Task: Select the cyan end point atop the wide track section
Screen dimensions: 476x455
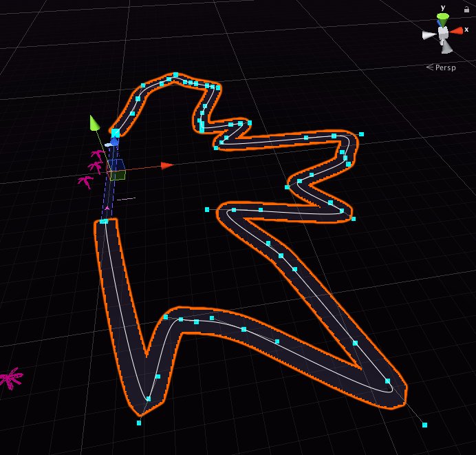Action: (104, 222)
